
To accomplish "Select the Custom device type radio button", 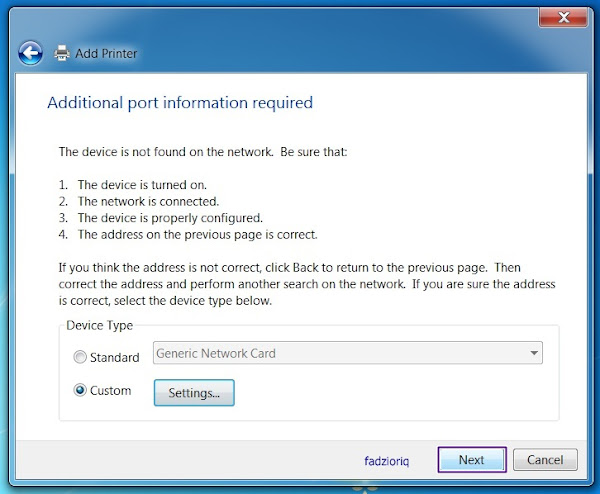I will 80,390.
